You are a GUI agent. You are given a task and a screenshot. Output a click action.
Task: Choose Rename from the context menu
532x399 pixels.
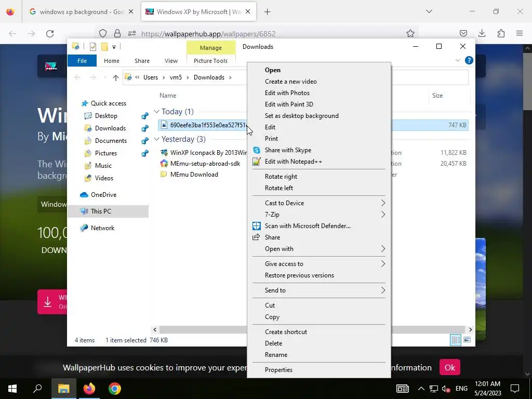tap(276, 354)
